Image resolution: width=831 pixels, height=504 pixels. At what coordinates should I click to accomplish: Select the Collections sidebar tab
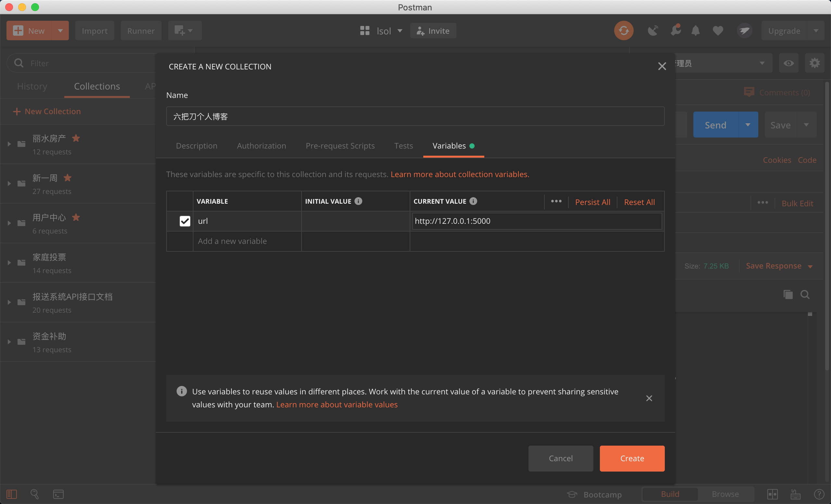(x=97, y=86)
